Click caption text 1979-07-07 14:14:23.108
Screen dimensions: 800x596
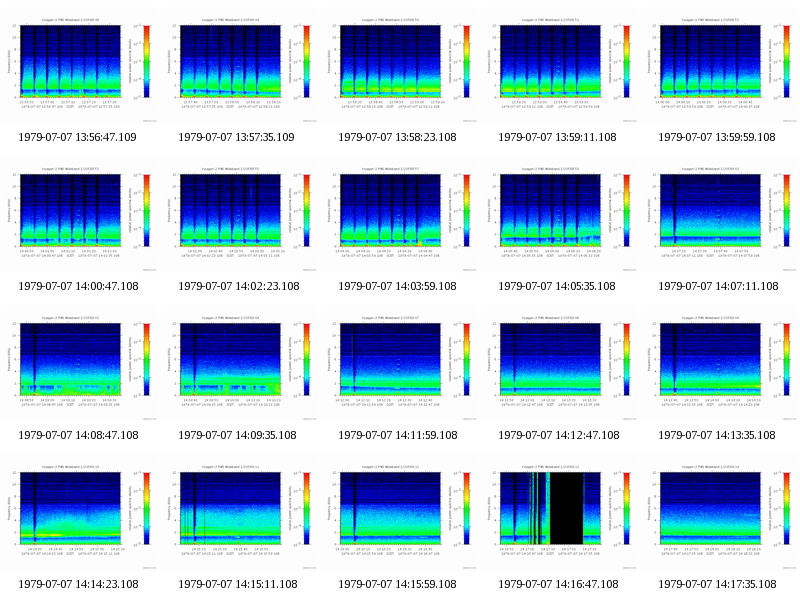coord(78,584)
